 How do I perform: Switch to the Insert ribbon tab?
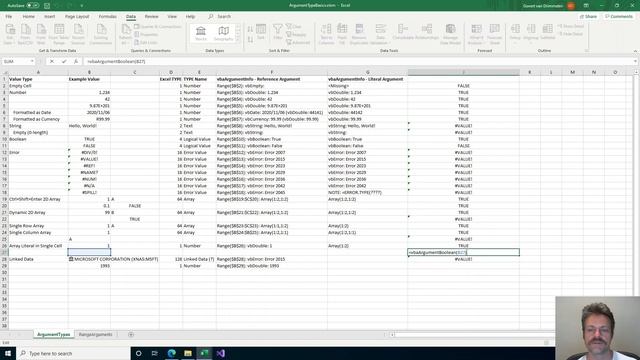click(49, 16)
